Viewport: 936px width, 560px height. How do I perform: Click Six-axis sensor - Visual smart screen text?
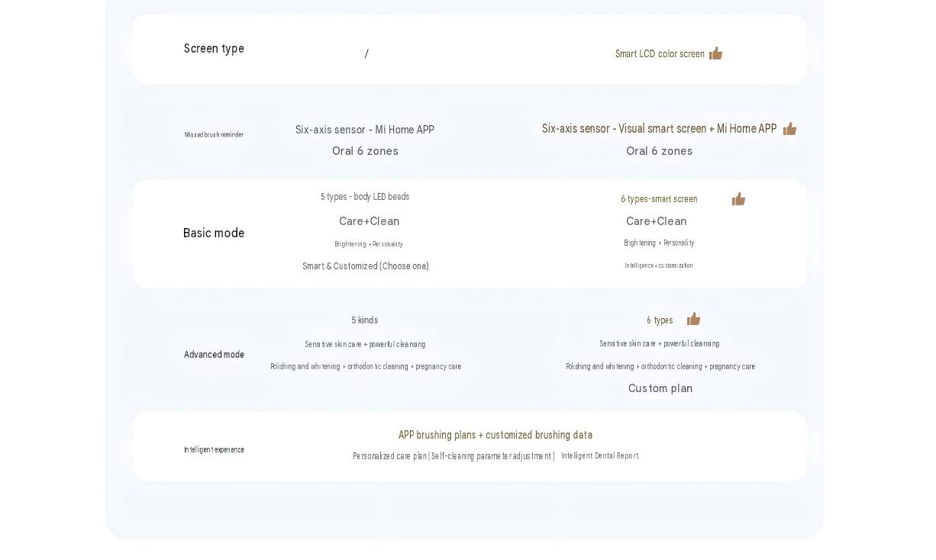(x=625, y=129)
